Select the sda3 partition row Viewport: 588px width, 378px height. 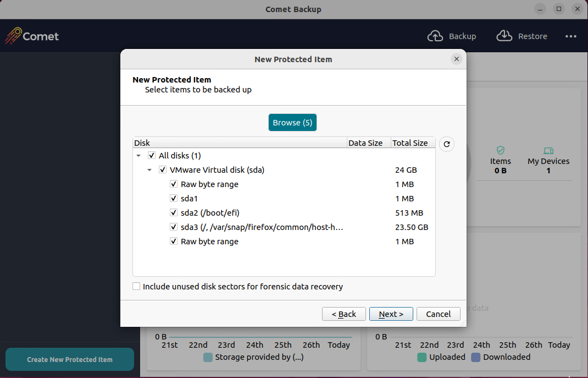click(262, 227)
